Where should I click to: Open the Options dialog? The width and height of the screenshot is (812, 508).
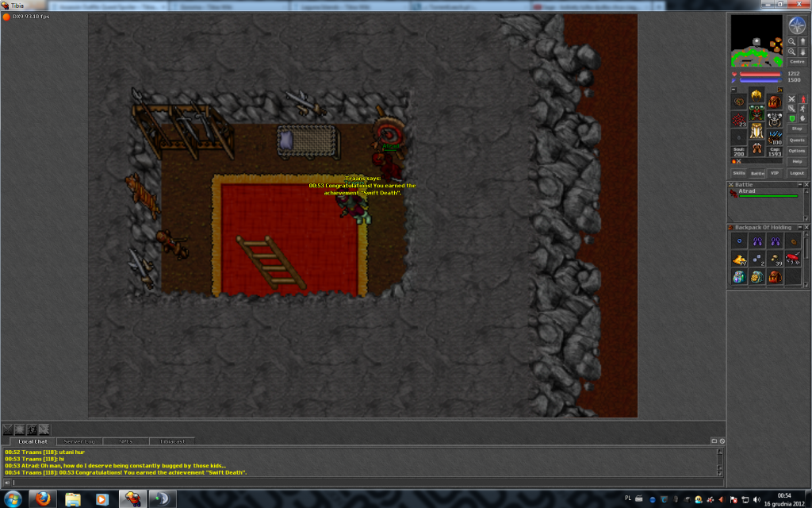(797, 151)
